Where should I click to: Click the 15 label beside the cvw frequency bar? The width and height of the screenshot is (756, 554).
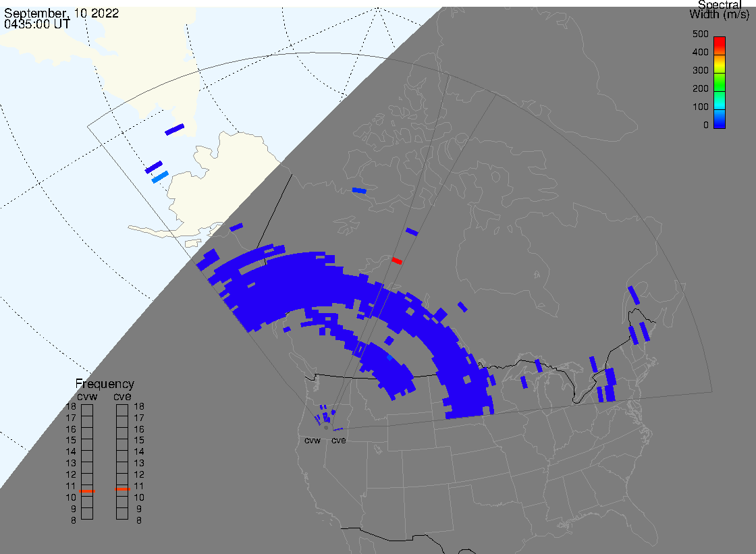tap(71, 440)
